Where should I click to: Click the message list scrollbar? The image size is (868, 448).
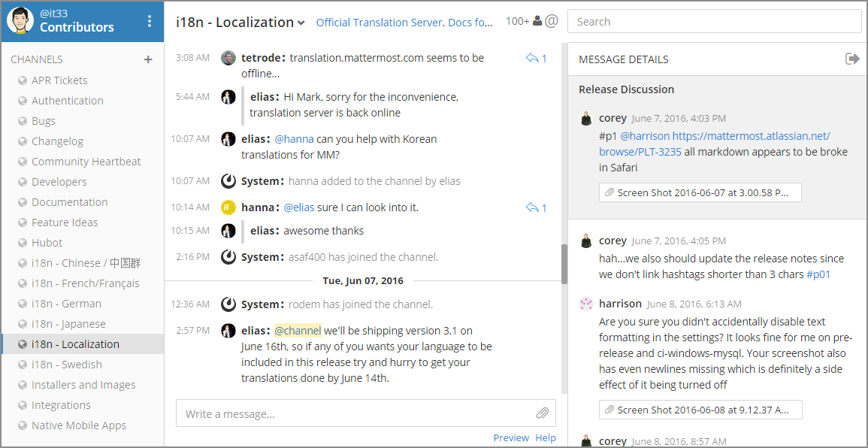[x=564, y=265]
